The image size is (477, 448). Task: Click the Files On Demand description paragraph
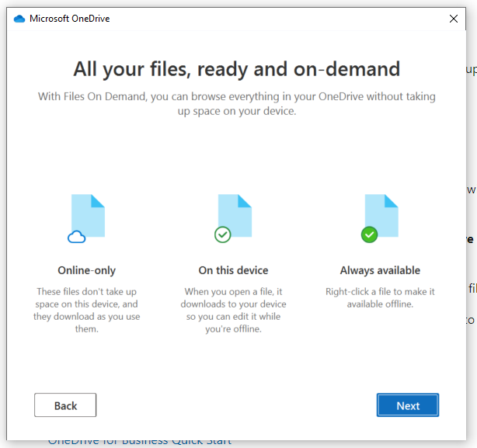pyautogui.click(x=237, y=103)
